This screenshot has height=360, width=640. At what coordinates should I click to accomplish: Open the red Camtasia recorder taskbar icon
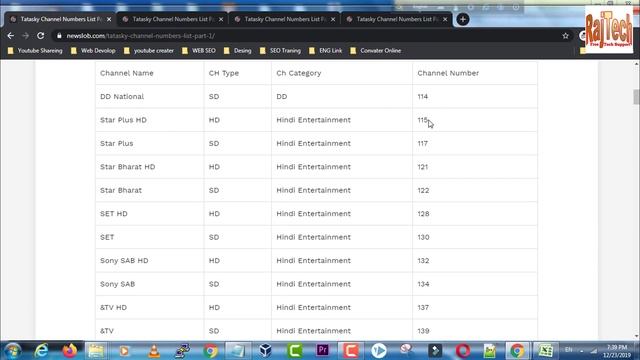point(350,351)
